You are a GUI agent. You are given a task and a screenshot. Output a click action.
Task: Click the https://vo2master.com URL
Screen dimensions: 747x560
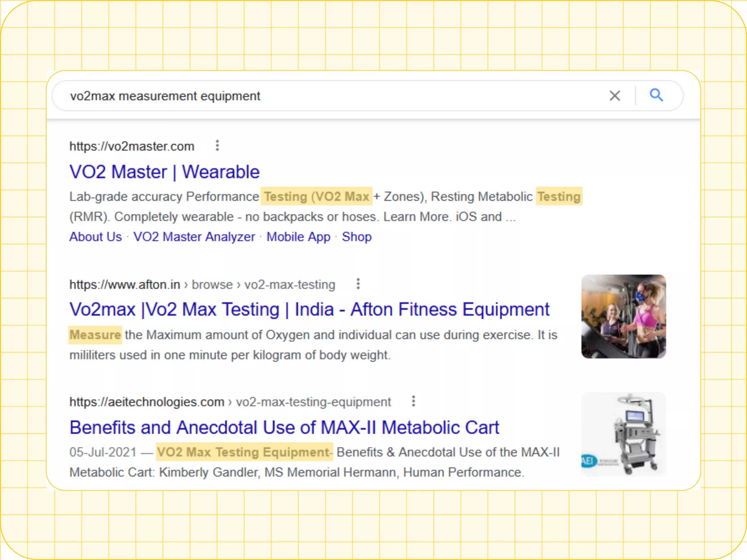pos(131,146)
